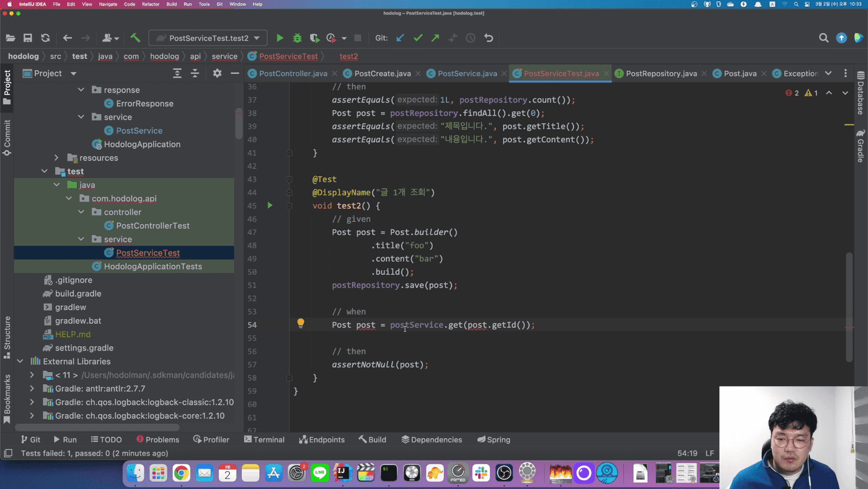This screenshot has height=489, width=868.
Task: Click Git update project arrow icon
Action: coord(401,38)
